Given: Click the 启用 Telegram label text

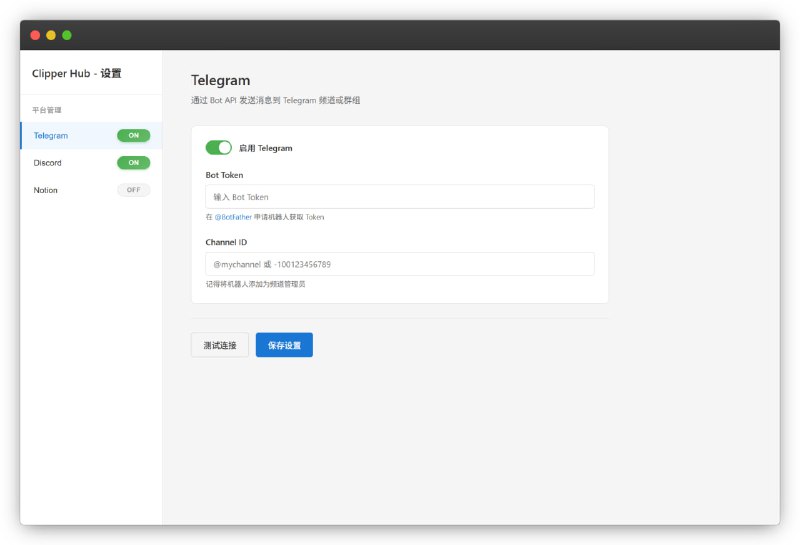Looking at the screenshot, I should coord(265,148).
